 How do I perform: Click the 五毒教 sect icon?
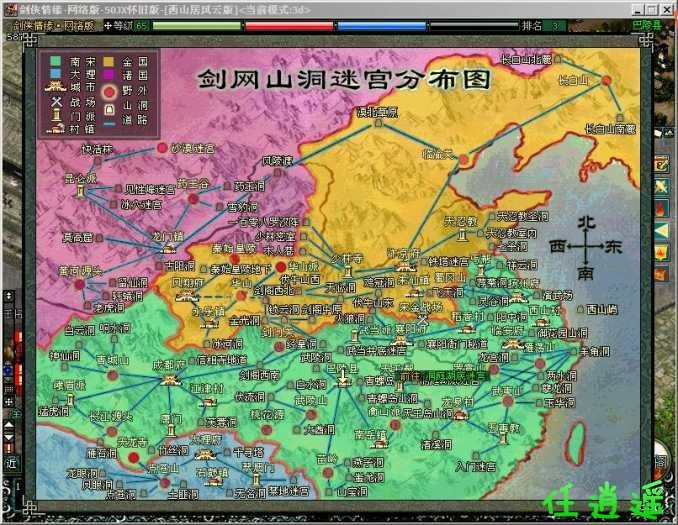tap(504, 439)
